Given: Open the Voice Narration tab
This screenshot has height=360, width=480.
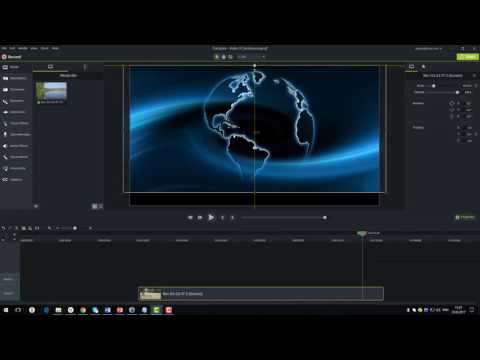Looking at the screenshot, I should [x=17, y=135].
